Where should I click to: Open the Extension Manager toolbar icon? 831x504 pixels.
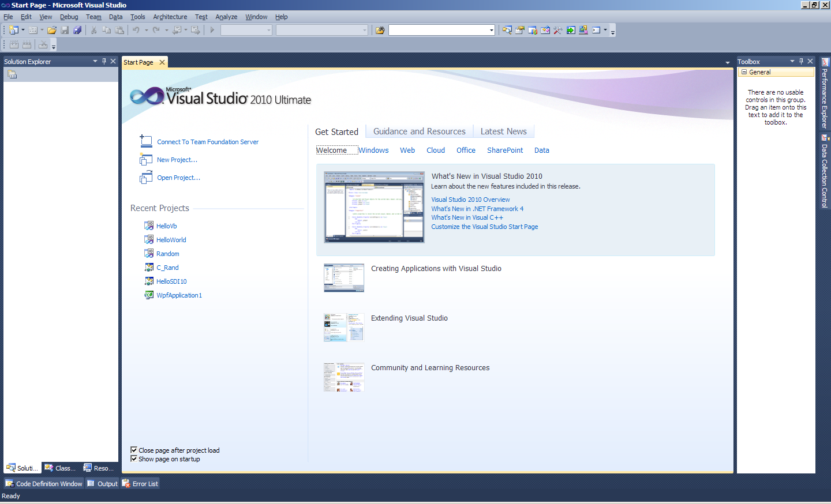(x=583, y=30)
